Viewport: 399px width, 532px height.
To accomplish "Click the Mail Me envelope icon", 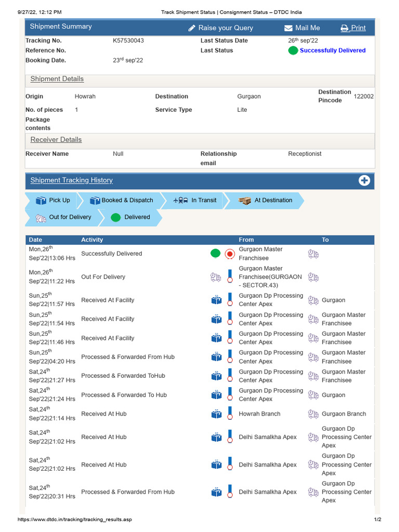I will click(288, 28).
